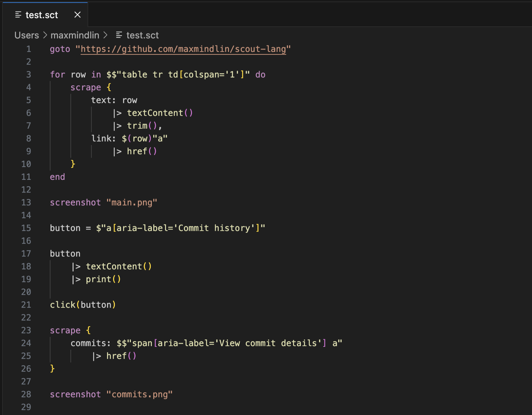Click line number 3 in gutter
The width and height of the screenshot is (532, 415).
click(x=28, y=75)
